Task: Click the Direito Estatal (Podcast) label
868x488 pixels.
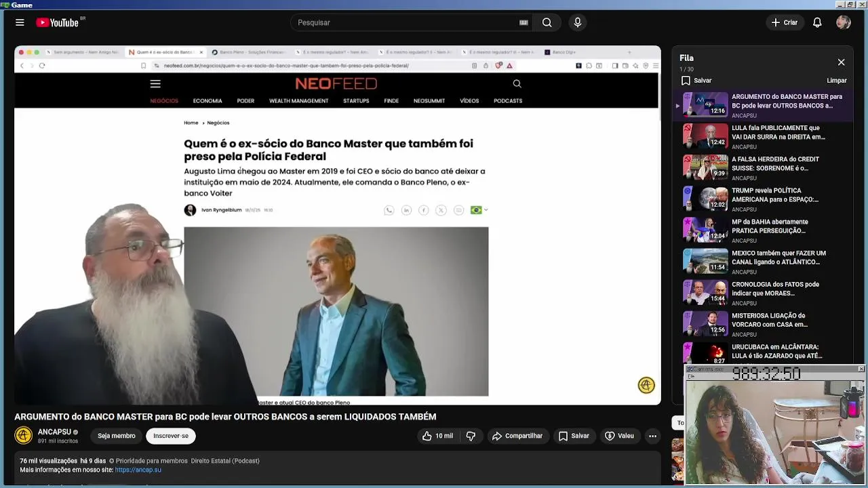Action: 225,461
